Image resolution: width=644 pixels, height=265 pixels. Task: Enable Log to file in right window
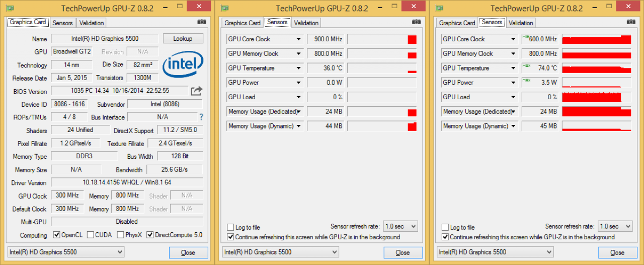point(445,227)
